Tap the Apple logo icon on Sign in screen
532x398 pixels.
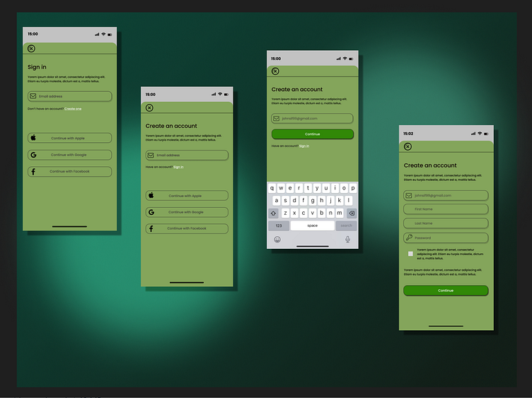[x=33, y=138]
